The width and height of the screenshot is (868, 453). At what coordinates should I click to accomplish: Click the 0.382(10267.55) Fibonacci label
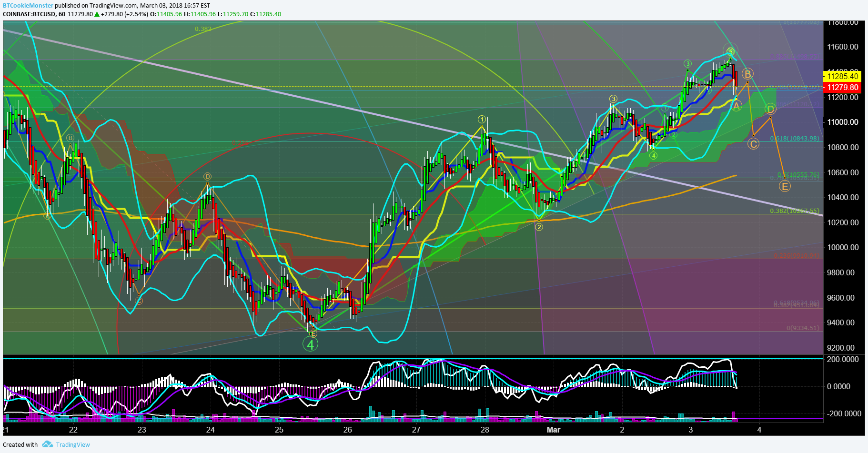click(x=795, y=211)
